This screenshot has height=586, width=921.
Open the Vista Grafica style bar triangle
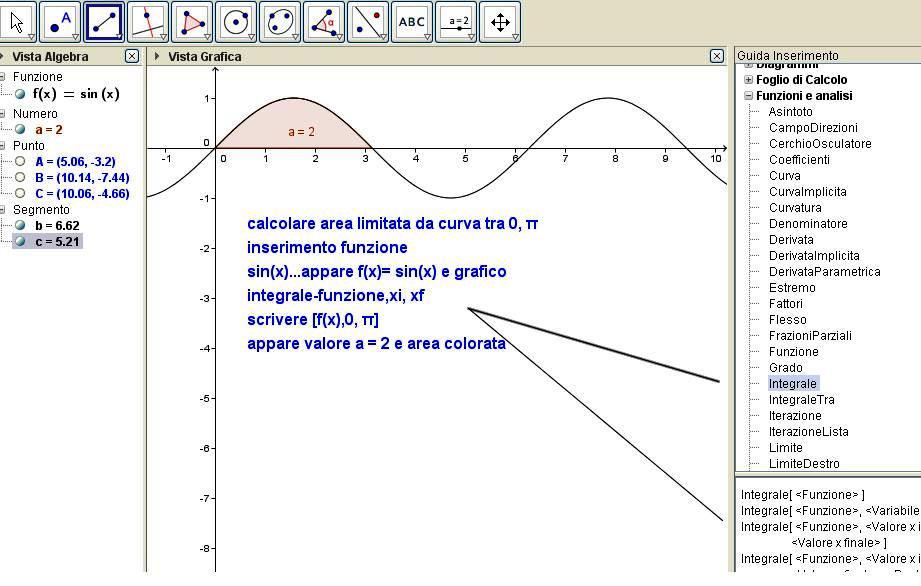pyautogui.click(x=157, y=56)
